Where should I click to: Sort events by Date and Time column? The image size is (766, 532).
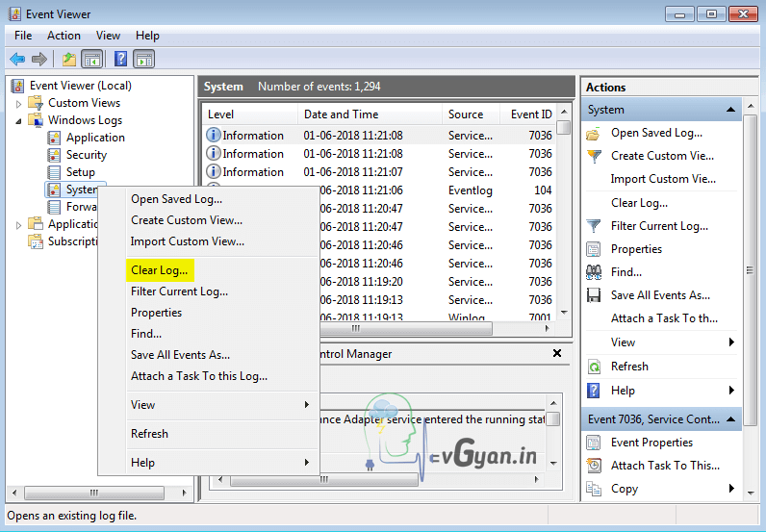370,114
